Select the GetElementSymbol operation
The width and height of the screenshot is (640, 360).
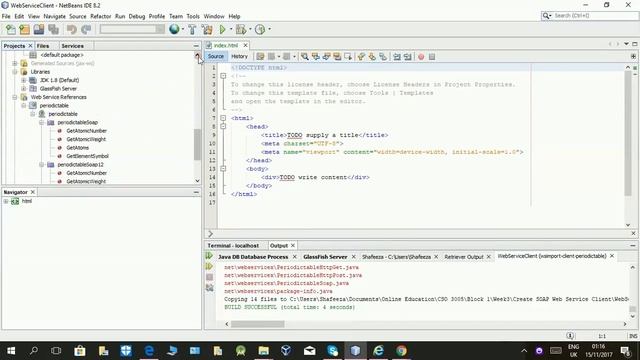[87, 156]
